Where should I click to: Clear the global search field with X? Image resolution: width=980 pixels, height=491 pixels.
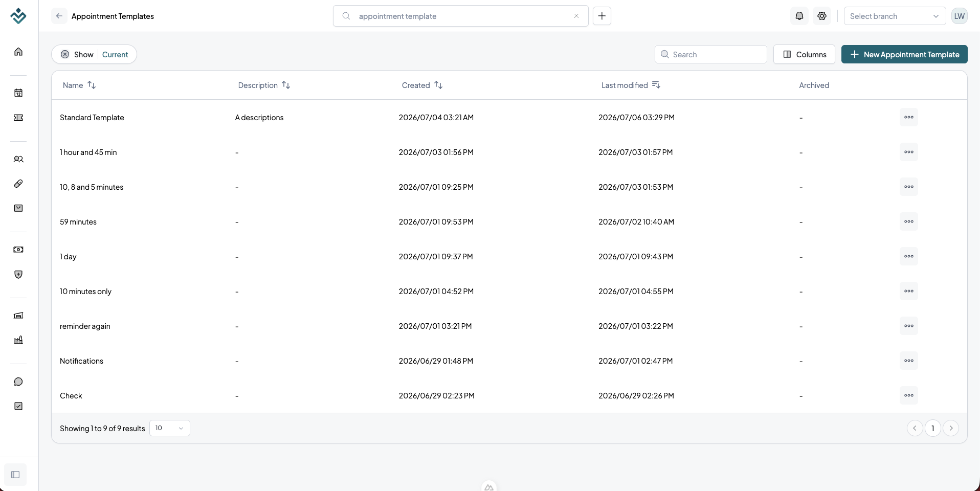(x=576, y=16)
